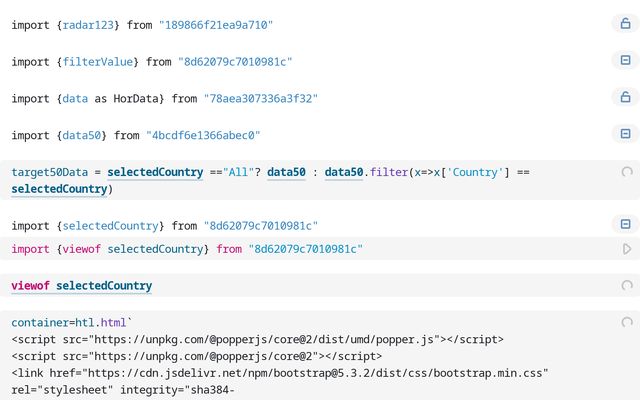Click the spinner icon beside target50Data cell

[627, 172]
